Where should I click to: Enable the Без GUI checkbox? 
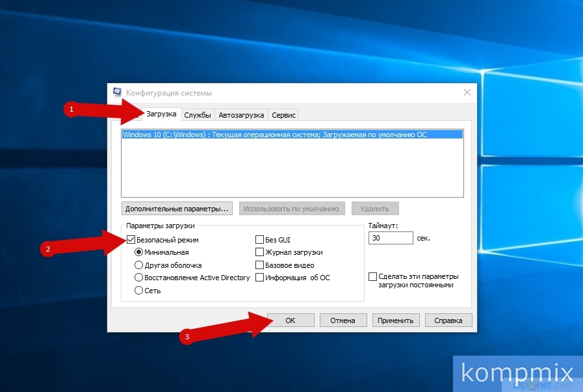tap(259, 240)
